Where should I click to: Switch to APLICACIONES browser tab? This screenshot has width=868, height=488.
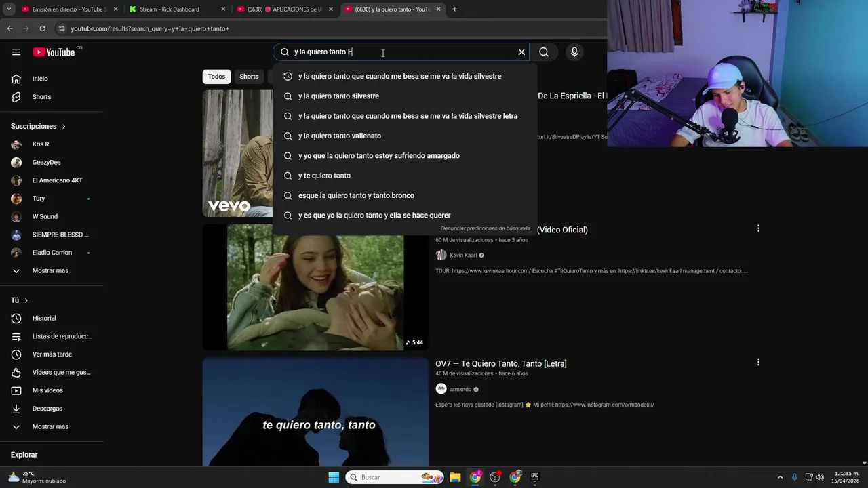[284, 9]
